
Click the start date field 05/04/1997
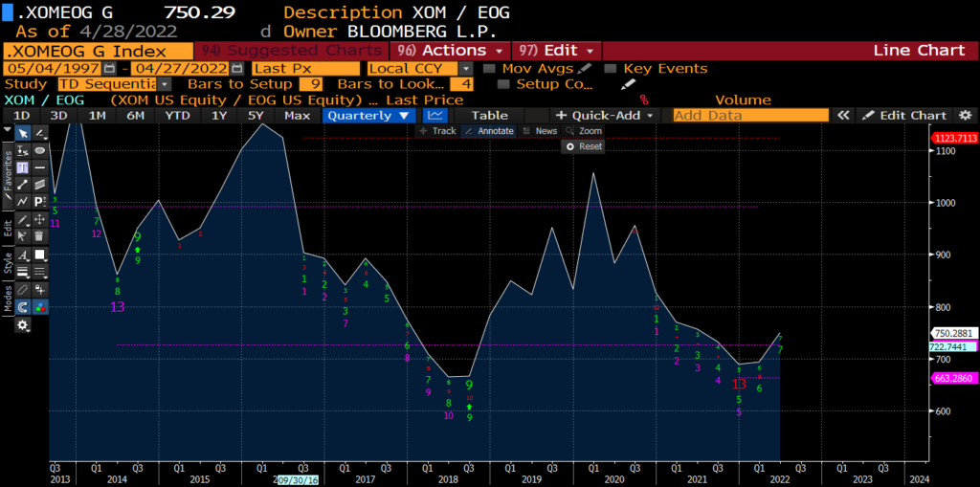[x=52, y=69]
